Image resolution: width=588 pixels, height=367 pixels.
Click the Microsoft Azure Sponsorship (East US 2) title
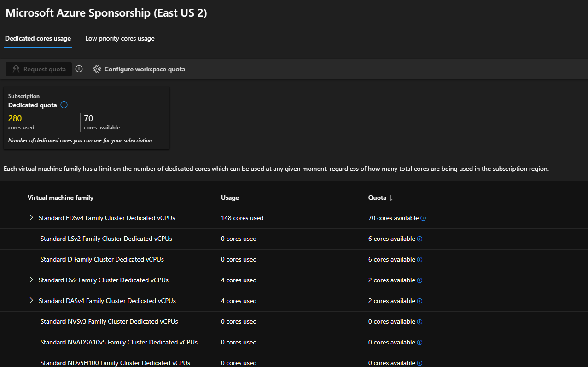106,13
